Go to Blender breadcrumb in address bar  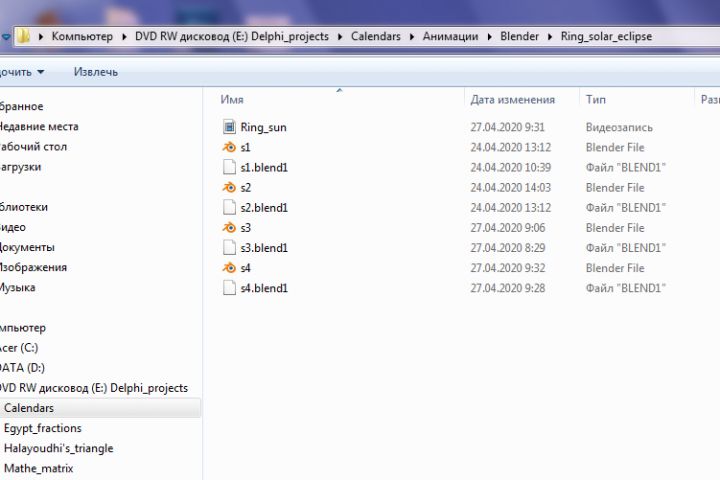519,36
